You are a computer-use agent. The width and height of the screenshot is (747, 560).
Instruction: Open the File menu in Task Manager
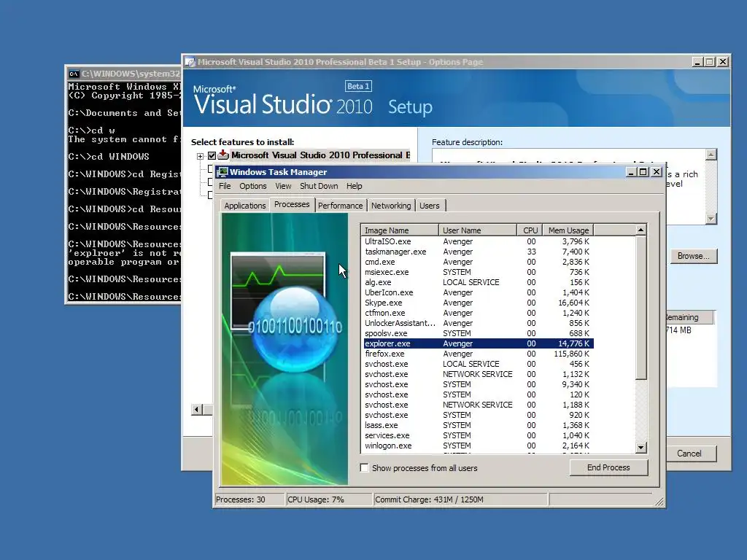[x=225, y=186]
